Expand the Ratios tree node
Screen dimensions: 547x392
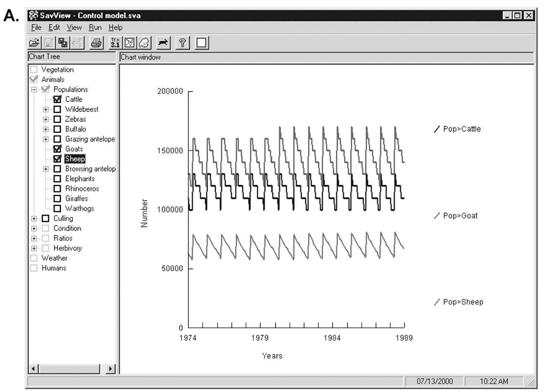34,238
